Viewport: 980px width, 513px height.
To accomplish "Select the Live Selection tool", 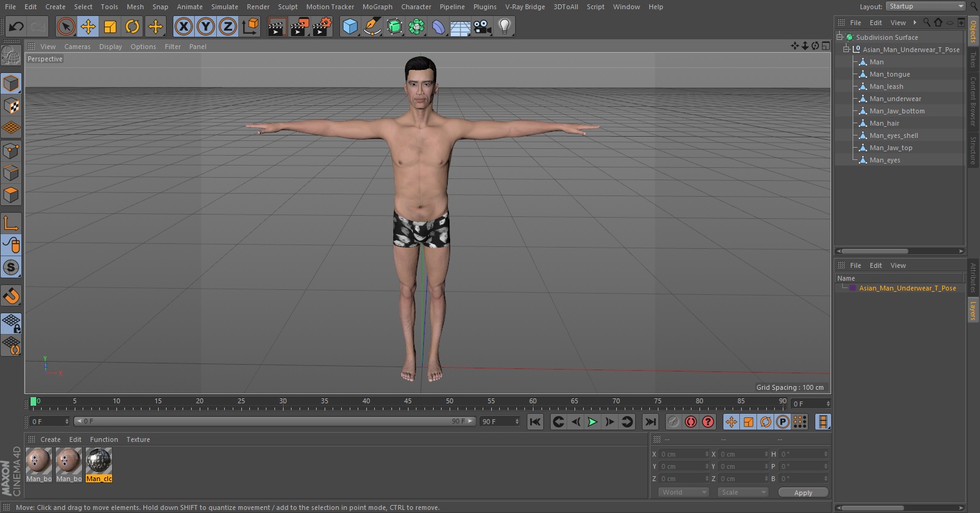I will pos(66,26).
